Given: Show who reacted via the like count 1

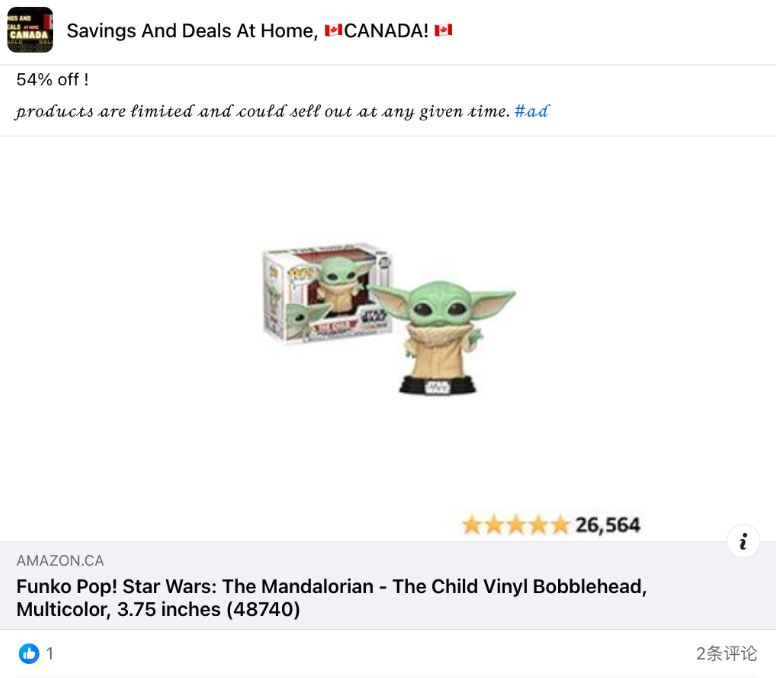Looking at the screenshot, I should pyautogui.click(x=49, y=653).
